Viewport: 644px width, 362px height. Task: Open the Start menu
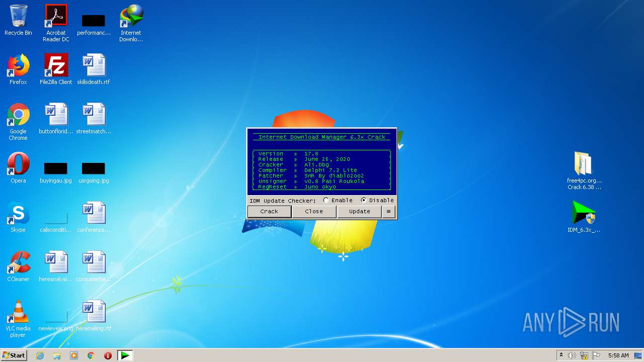(x=14, y=355)
